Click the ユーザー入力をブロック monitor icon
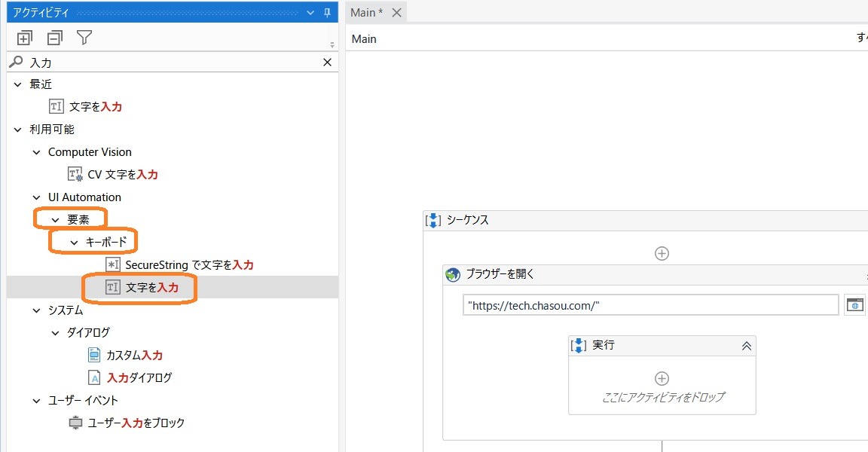The image size is (868, 452). (75, 423)
